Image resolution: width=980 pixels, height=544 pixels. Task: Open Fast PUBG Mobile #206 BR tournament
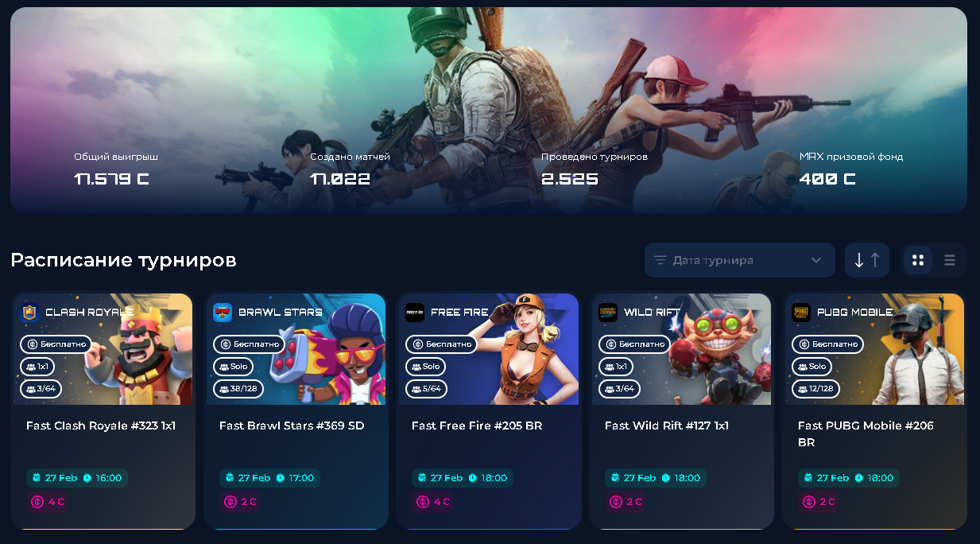coord(866,433)
